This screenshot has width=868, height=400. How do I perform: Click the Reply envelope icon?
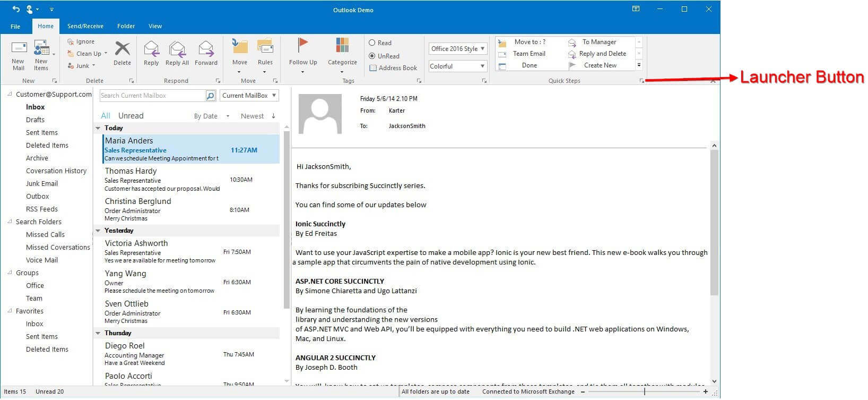[x=151, y=49]
